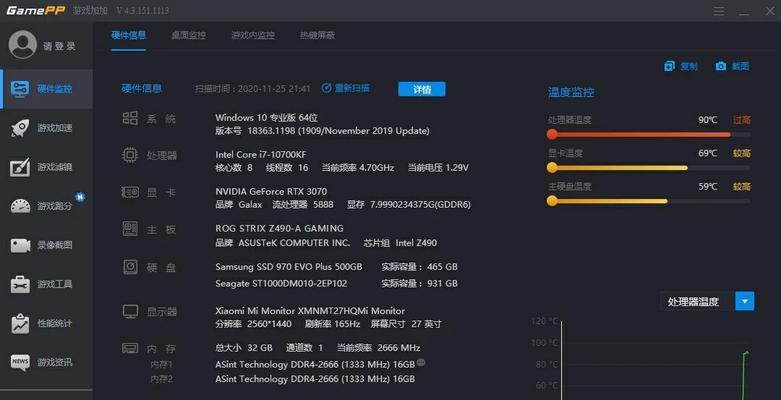Click the 截图 camera icon
The image size is (781, 400).
(721, 66)
